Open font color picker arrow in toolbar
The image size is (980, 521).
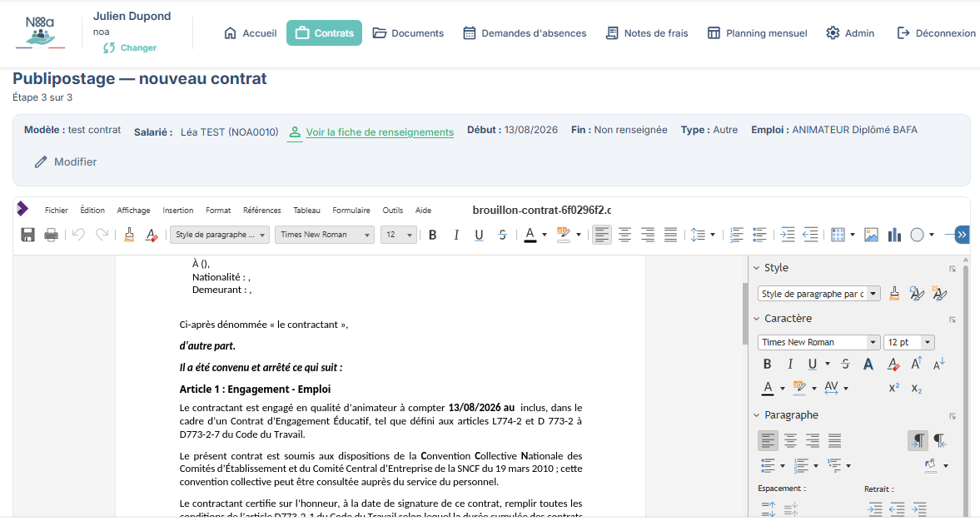tap(545, 235)
